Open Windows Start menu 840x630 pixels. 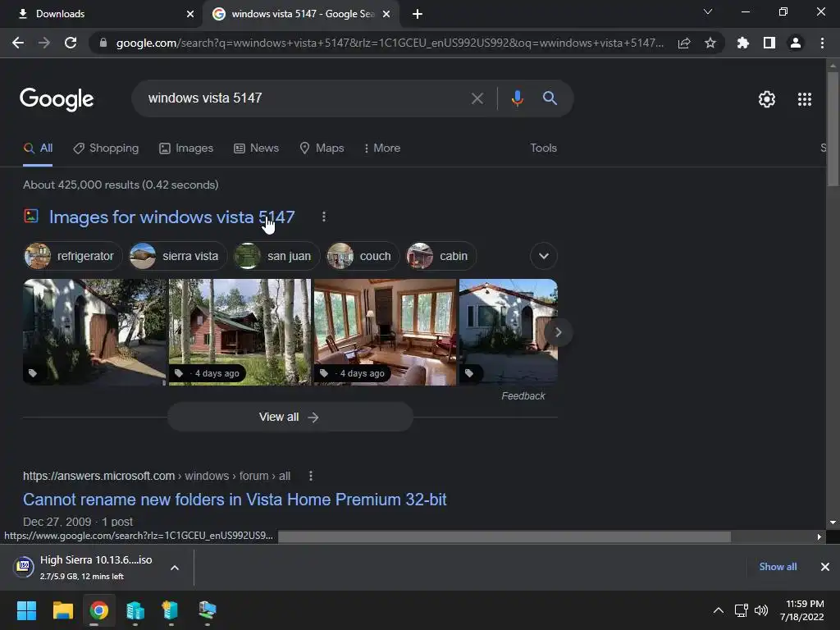click(26, 610)
